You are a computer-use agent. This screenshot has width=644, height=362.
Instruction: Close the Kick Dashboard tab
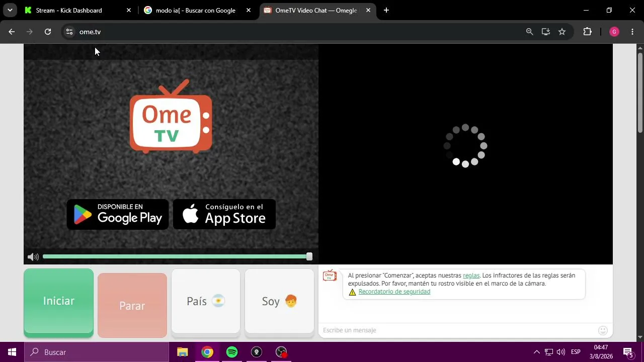coord(129,10)
